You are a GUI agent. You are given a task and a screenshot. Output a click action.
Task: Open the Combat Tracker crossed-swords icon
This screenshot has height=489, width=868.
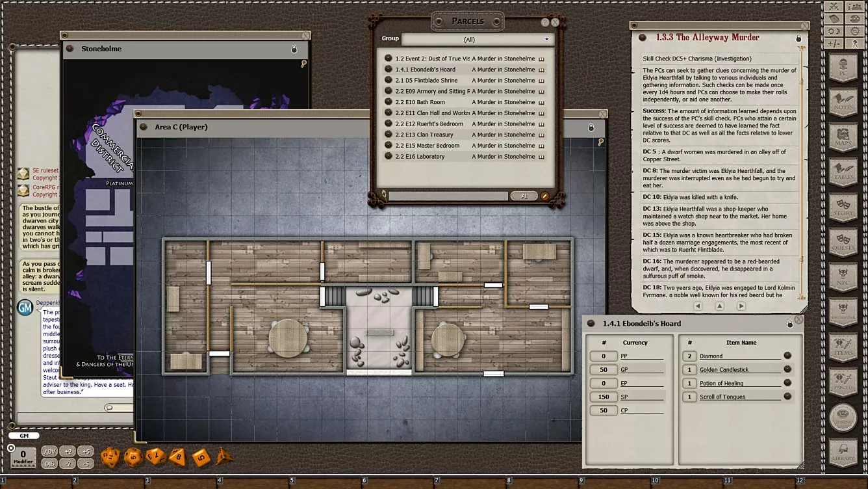tap(834, 7)
